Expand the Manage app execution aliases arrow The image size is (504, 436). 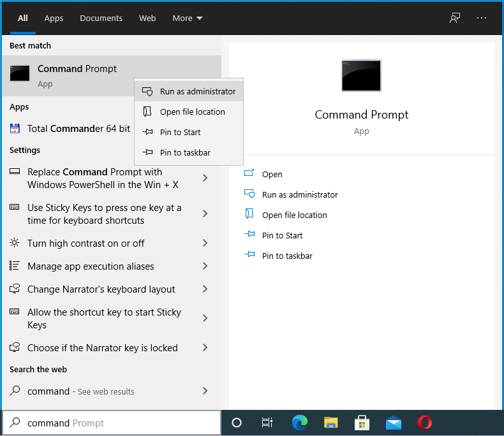[x=205, y=266]
